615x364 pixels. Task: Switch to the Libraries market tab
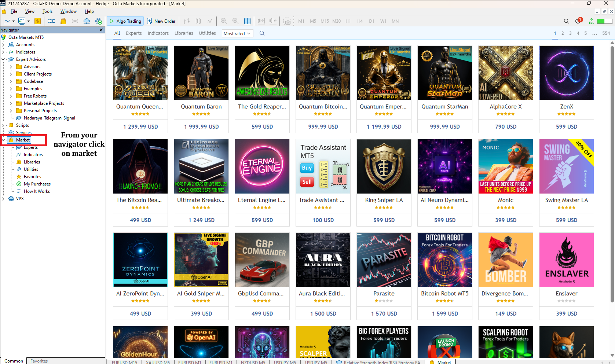184,33
